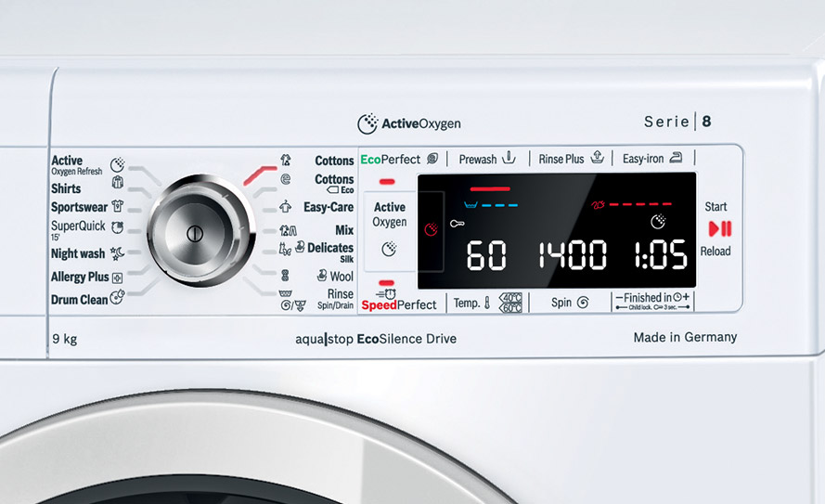Toggle the Easy-iron option

(x=652, y=159)
